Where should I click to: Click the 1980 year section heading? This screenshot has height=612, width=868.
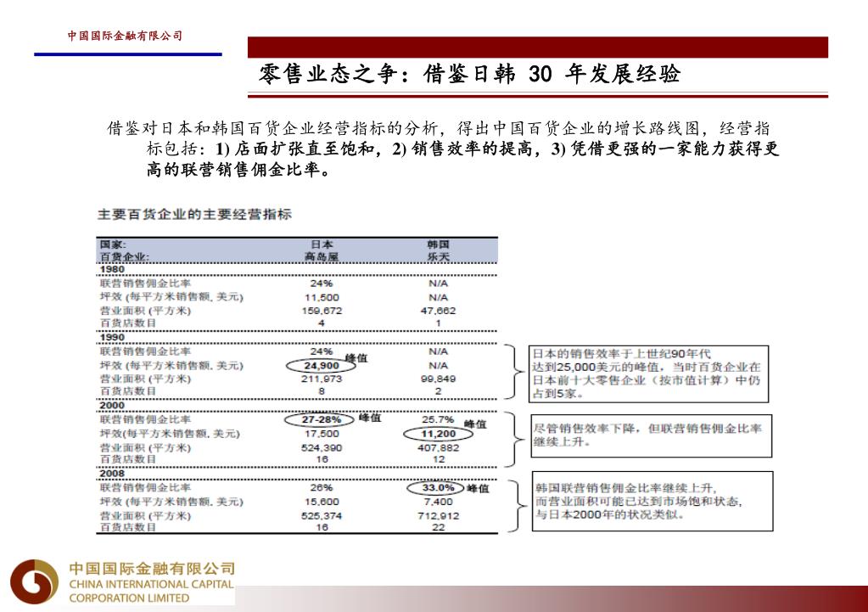(x=112, y=269)
